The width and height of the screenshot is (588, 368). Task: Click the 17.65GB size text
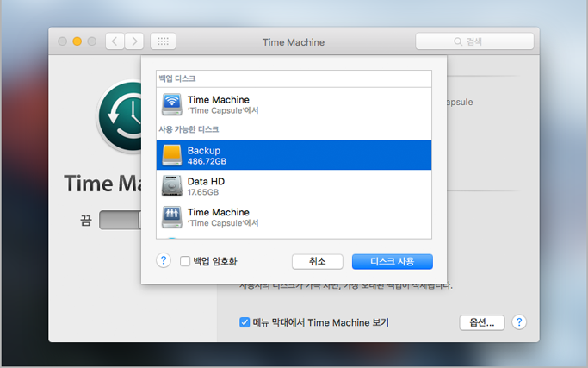click(203, 192)
